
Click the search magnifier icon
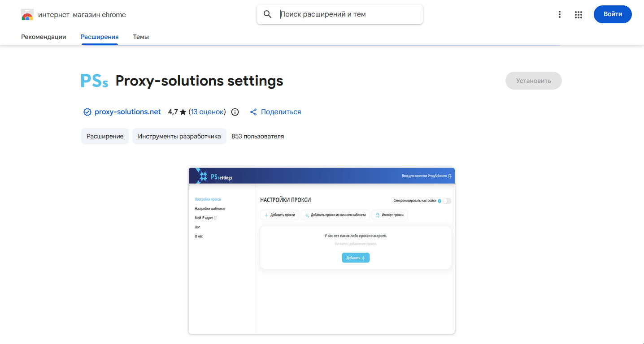[x=268, y=14]
